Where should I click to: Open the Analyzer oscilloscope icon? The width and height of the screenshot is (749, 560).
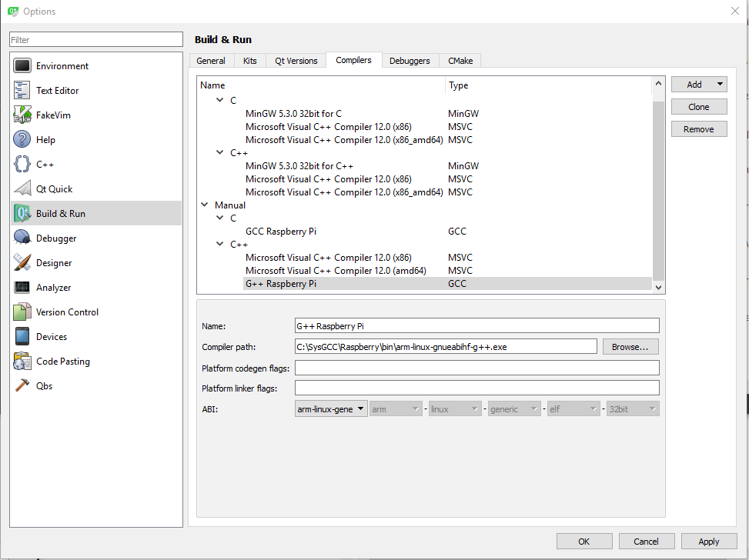[22, 288]
